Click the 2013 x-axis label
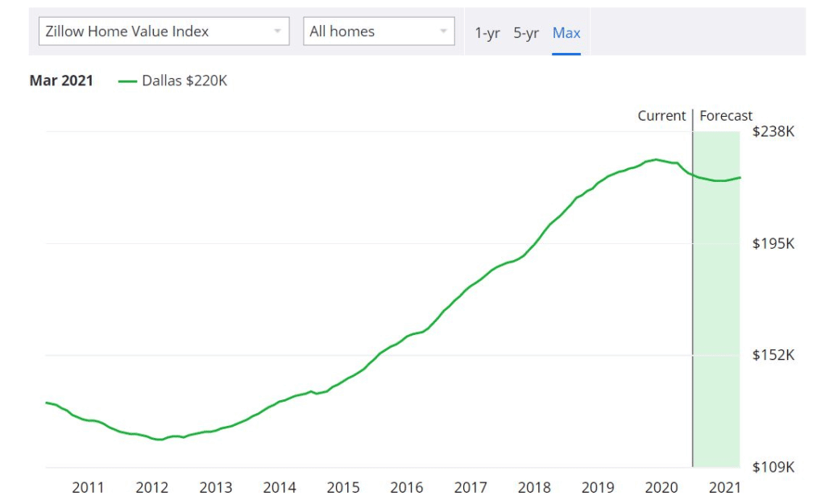The image size is (825, 504). (215, 488)
